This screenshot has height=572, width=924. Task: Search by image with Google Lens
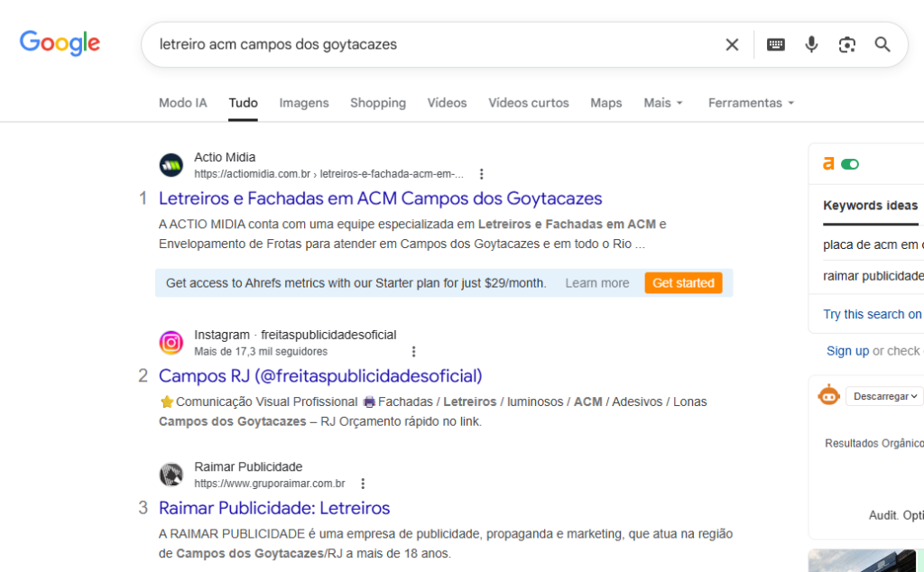(846, 45)
